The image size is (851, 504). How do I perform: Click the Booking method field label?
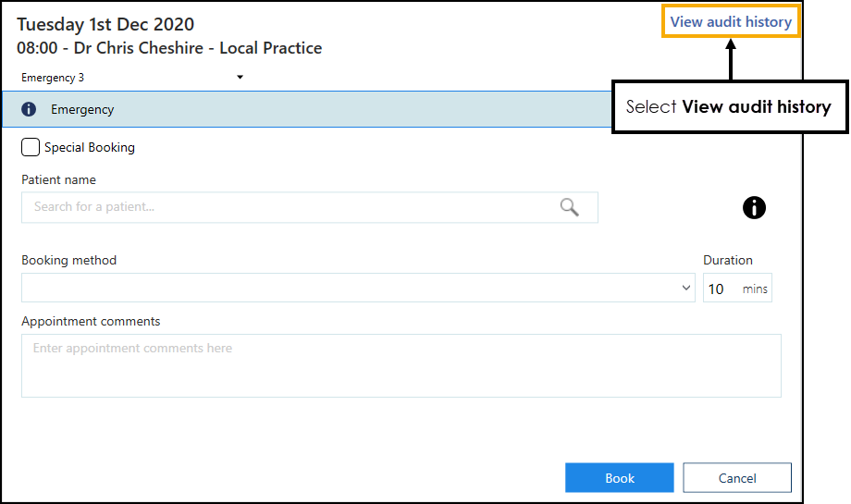pos(69,260)
